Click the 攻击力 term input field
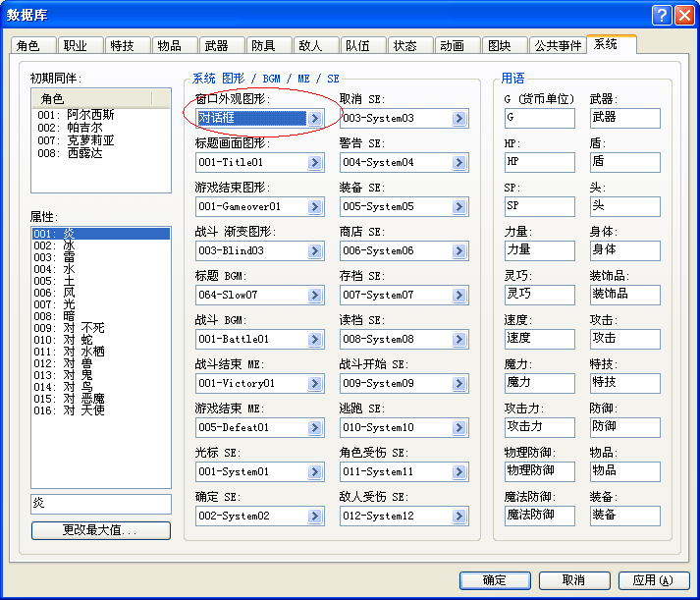Image resolution: width=700 pixels, height=600 pixels. tap(540, 428)
